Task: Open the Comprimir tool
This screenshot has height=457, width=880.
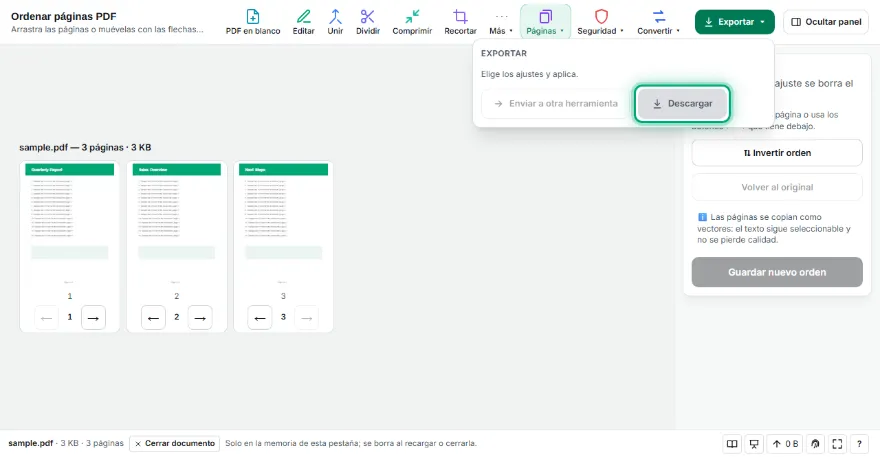Action: 412,22
